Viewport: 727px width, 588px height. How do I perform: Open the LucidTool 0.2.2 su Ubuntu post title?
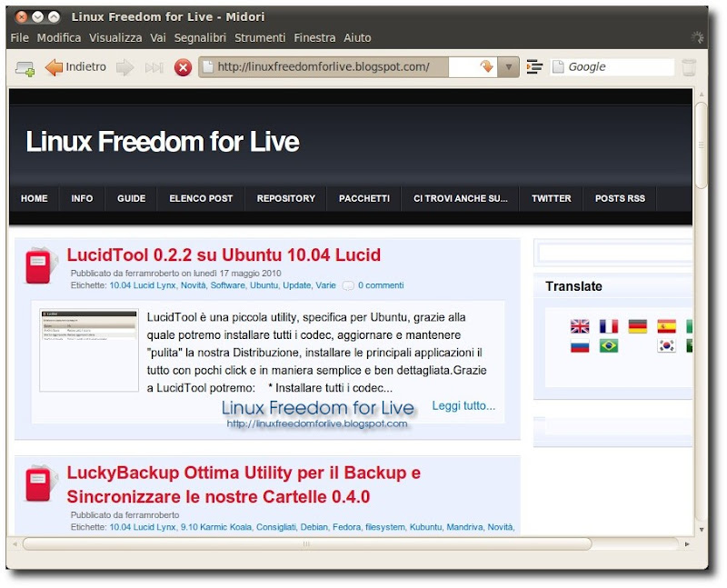pyautogui.click(x=224, y=255)
